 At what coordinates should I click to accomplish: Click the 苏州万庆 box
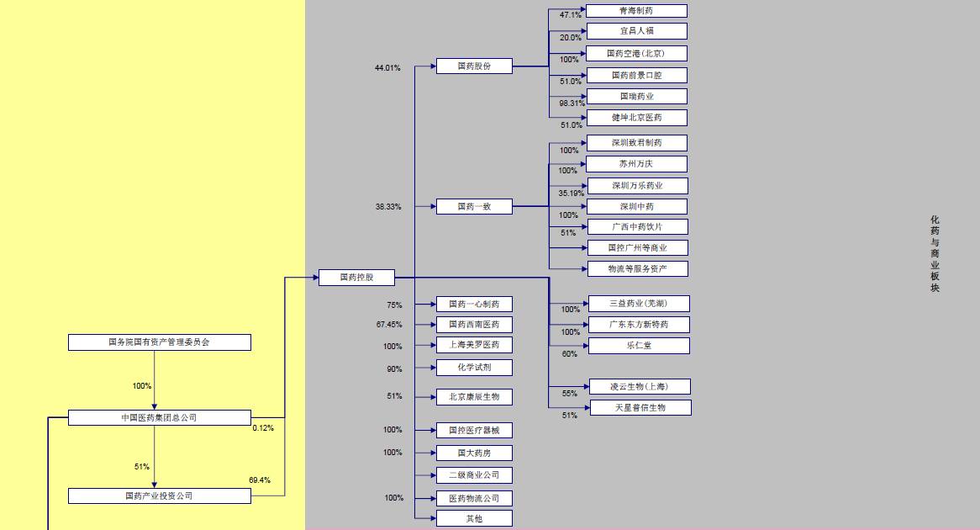636,164
